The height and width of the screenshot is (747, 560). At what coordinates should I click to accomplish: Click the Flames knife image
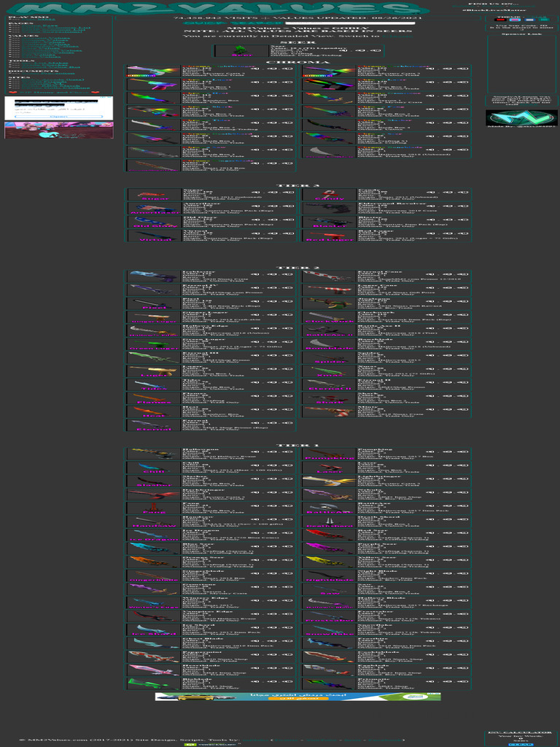click(x=155, y=399)
